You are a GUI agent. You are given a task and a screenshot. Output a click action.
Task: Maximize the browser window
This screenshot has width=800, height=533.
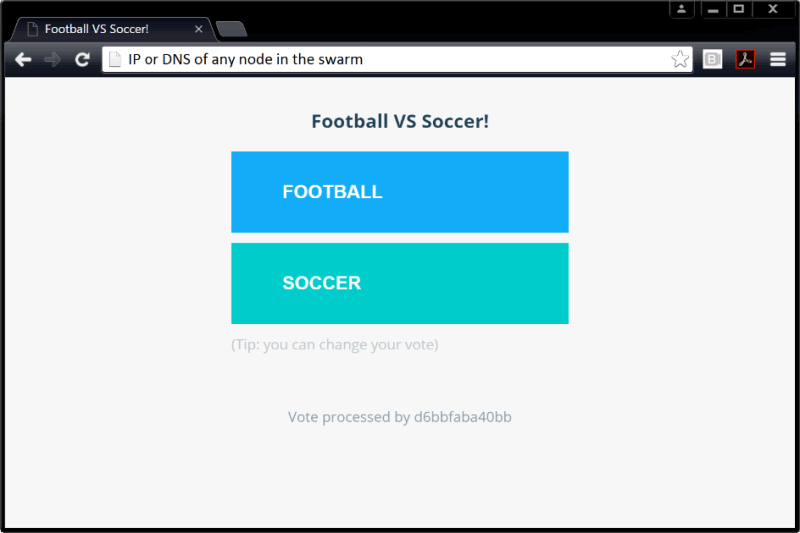pos(739,9)
